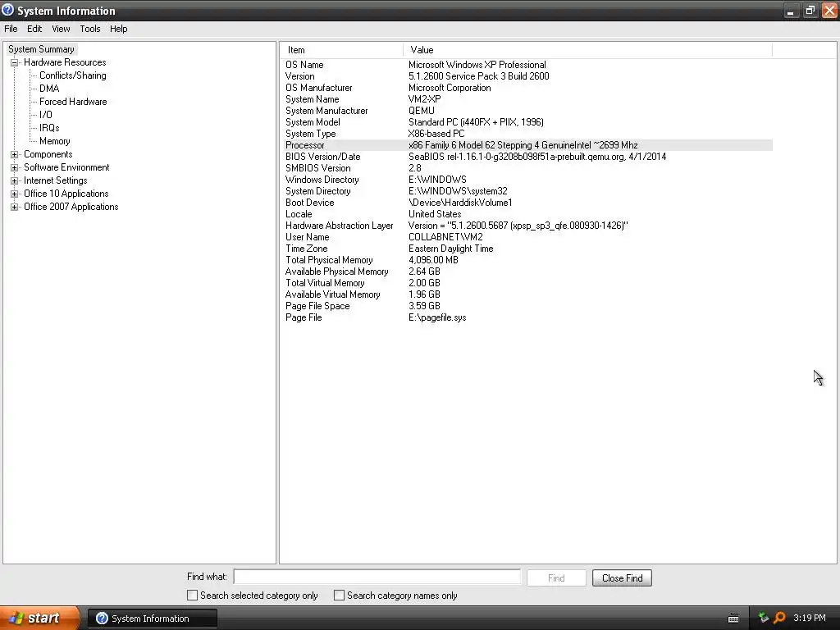Select the Page File Space row
The height and width of the screenshot is (630, 840).
click(527, 307)
